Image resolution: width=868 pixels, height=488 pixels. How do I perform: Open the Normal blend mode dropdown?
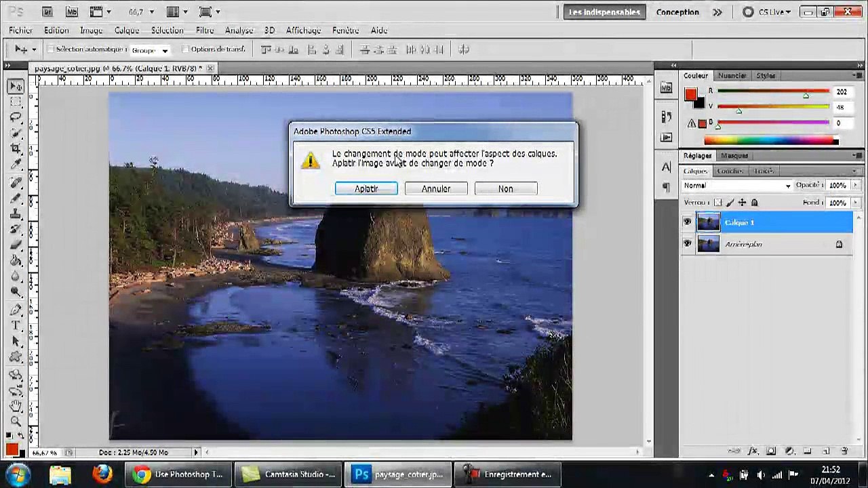point(736,186)
